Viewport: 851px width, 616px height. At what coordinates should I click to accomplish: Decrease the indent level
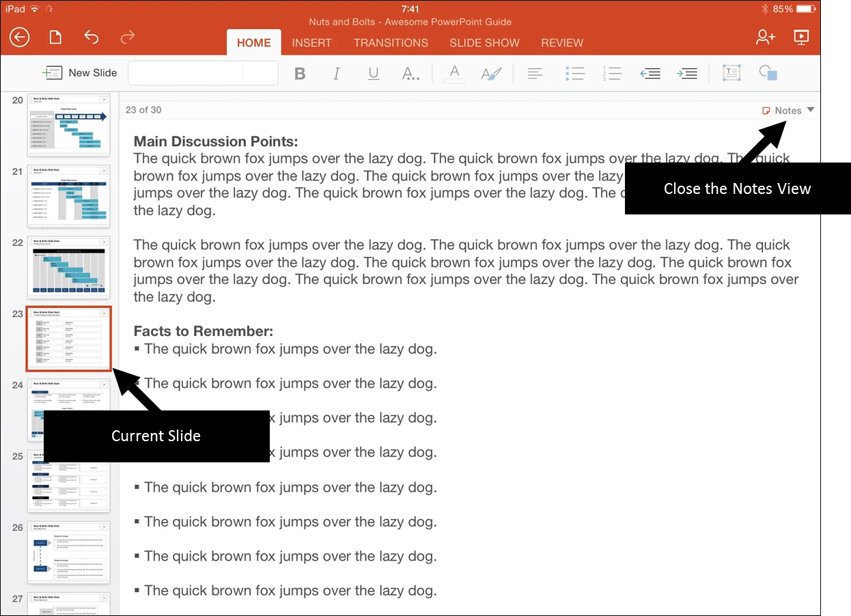[x=650, y=74]
